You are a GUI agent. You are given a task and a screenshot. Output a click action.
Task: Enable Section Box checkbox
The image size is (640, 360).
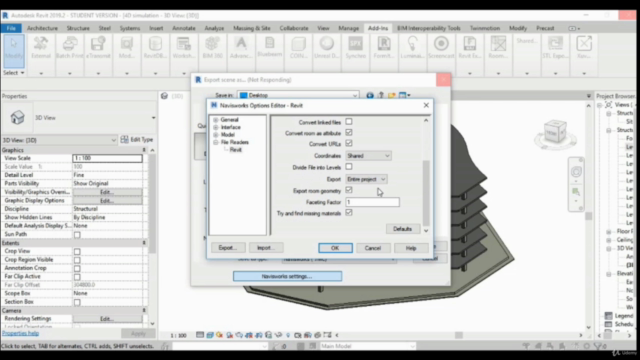[77, 302]
